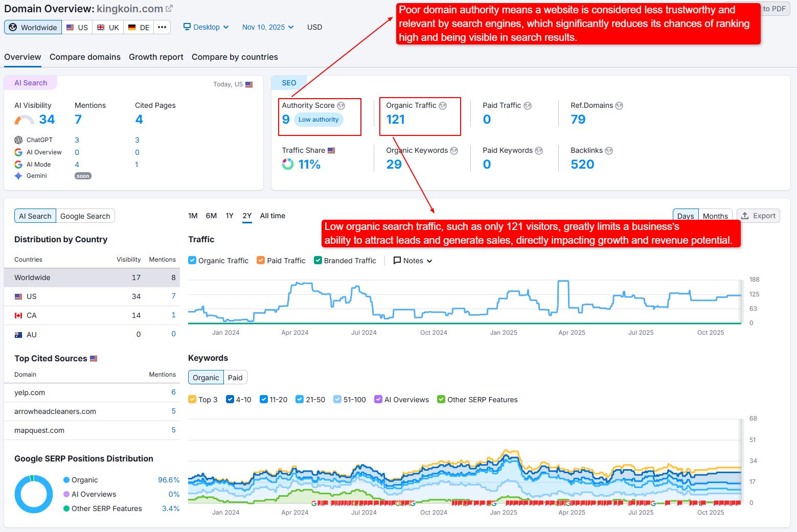Click the Export button

(x=758, y=216)
